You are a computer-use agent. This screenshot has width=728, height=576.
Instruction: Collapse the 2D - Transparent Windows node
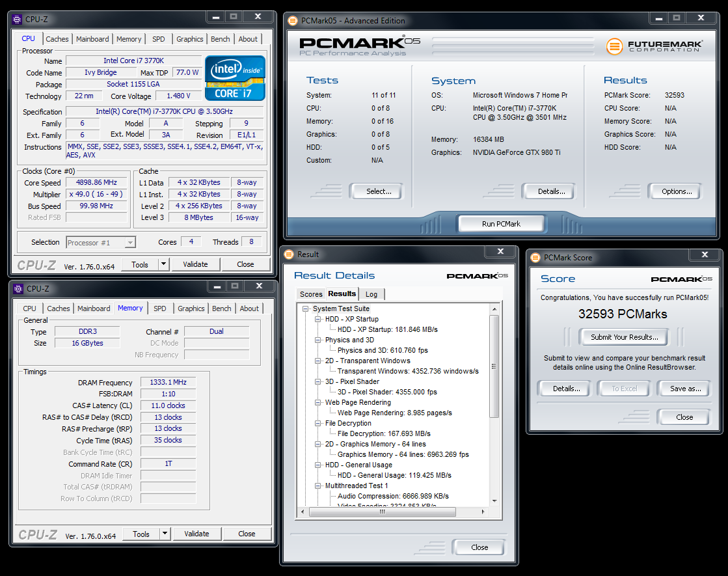tap(318, 361)
